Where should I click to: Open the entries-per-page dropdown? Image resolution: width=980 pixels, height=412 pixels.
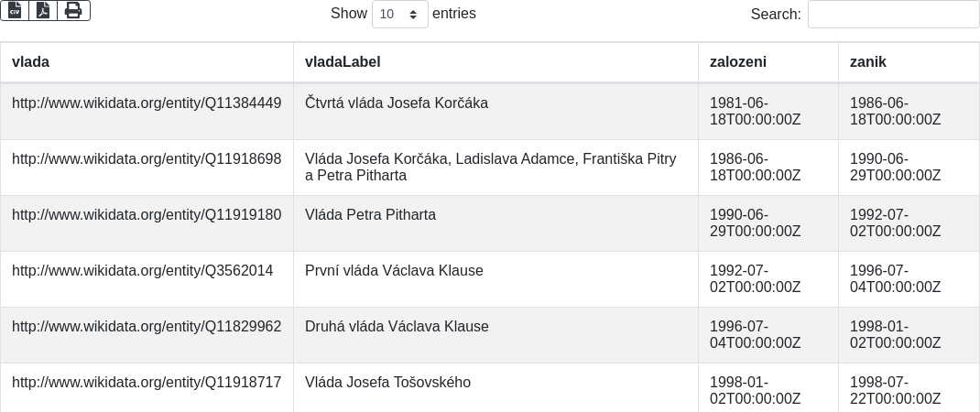[400, 14]
